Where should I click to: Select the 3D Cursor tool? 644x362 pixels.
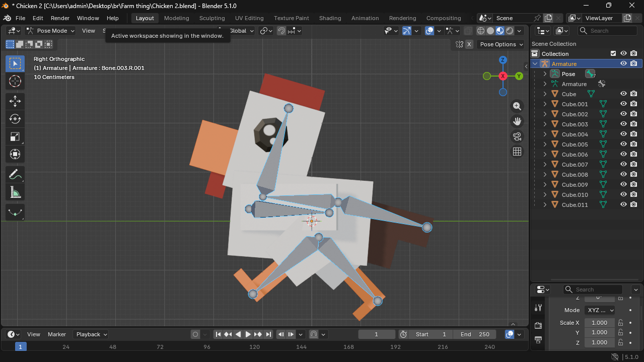pyautogui.click(x=15, y=81)
